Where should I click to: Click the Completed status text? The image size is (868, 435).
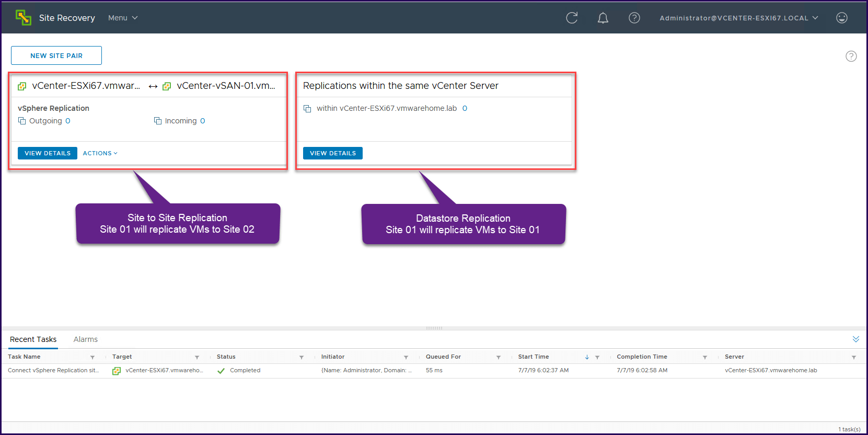tap(245, 370)
